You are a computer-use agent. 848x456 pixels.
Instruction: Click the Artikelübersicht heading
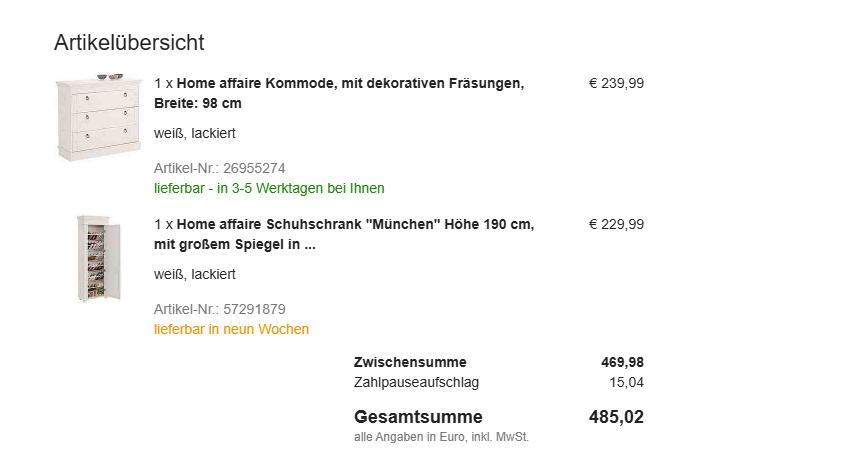[129, 43]
